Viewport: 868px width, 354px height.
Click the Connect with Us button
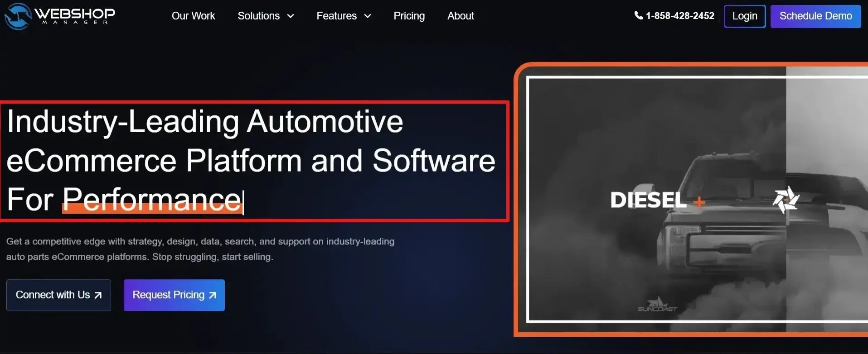(58, 295)
